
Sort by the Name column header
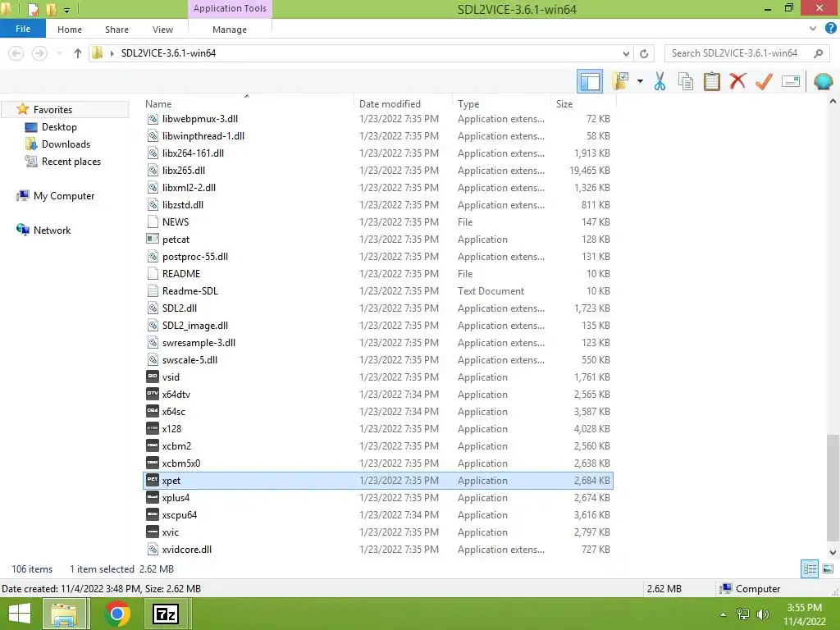click(x=158, y=104)
